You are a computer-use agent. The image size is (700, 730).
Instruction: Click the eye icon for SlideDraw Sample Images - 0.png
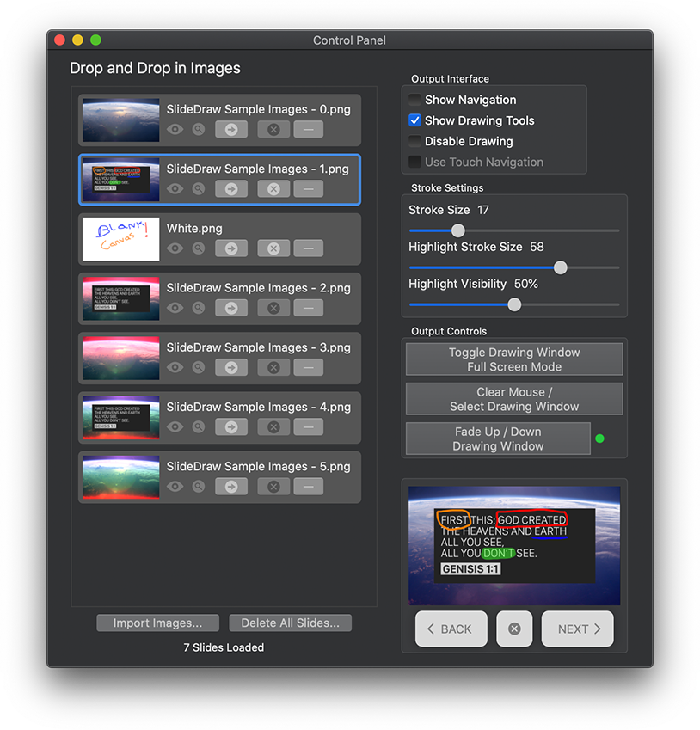pos(175,130)
